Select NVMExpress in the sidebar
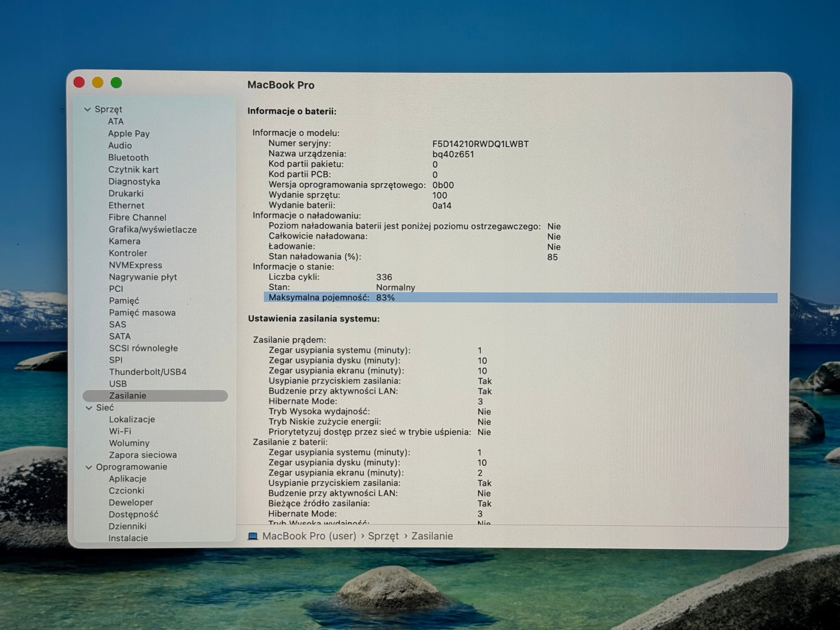840x630 pixels. point(136,265)
